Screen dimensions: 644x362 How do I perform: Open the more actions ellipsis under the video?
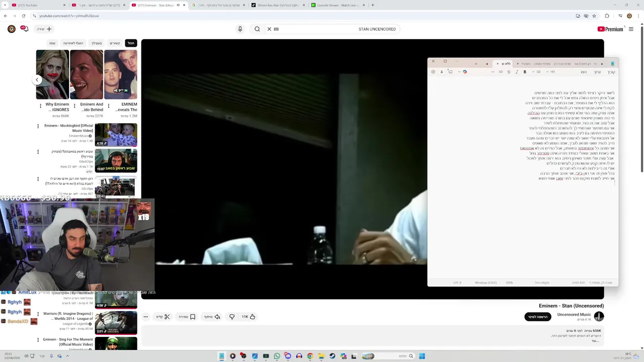tap(145, 317)
